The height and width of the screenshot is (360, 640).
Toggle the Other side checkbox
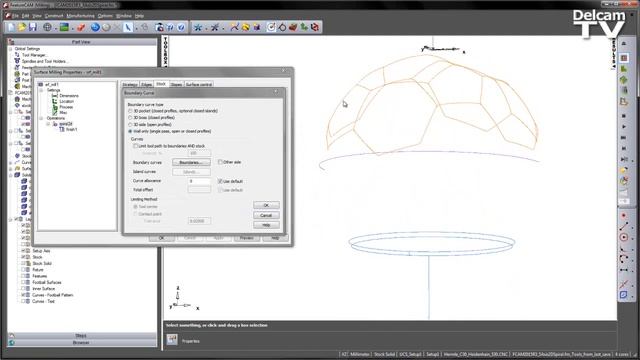220,162
